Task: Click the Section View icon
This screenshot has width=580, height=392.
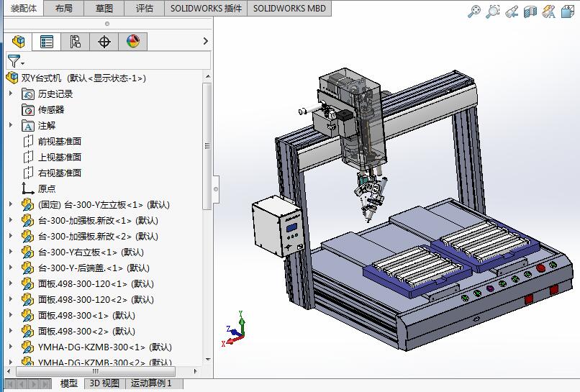Action: pos(530,12)
